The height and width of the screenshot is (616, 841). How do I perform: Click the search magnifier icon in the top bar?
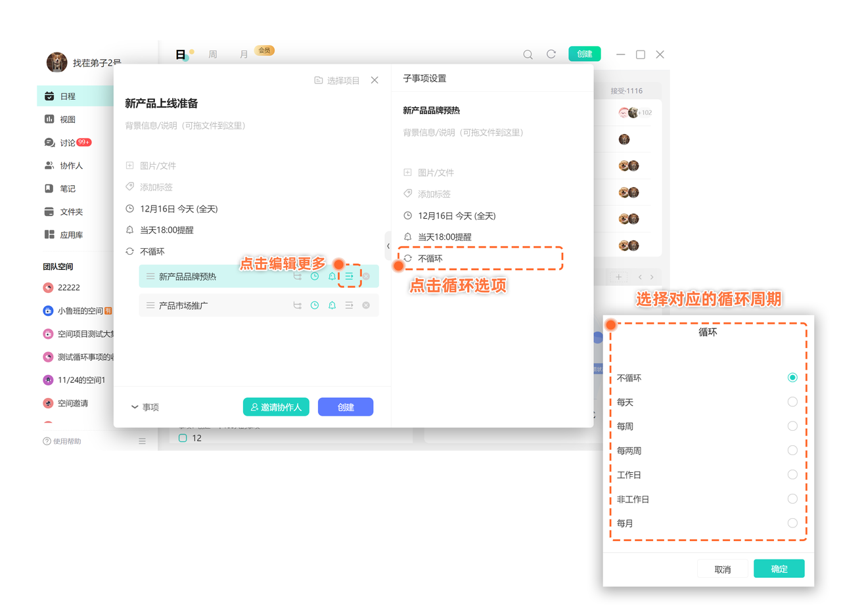click(528, 55)
